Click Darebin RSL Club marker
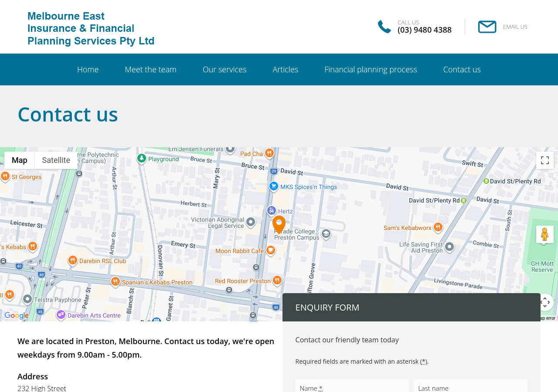Viewport: 558px width, 392px height. pyautogui.click(x=73, y=260)
